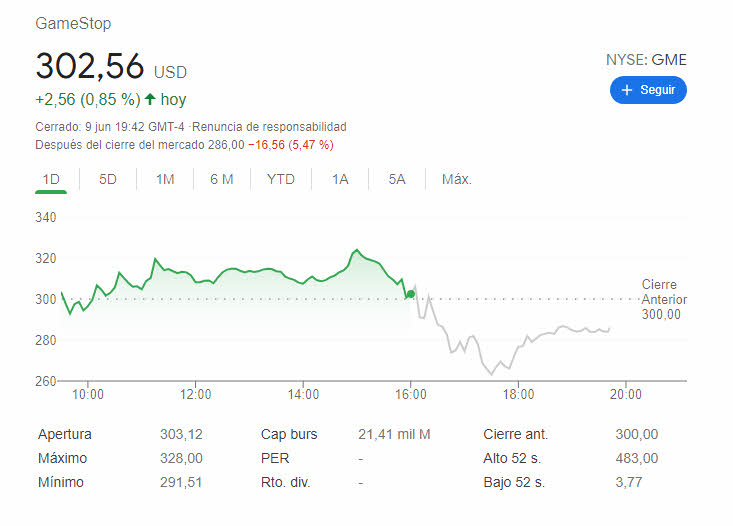Click the plus icon in Seguir
Viewport: 733px width, 526px height.
tap(627, 90)
